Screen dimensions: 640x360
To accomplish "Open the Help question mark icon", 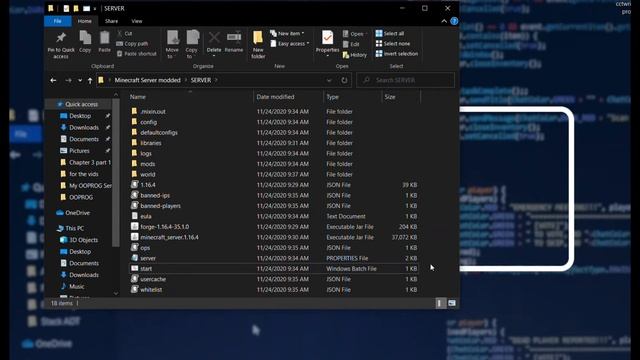I will tap(454, 21).
